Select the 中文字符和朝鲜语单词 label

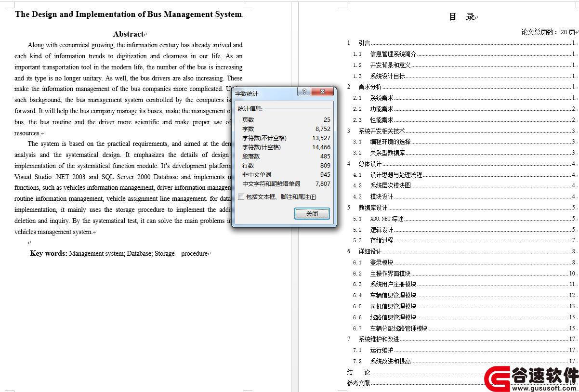pyautogui.click(x=271, y=184)
